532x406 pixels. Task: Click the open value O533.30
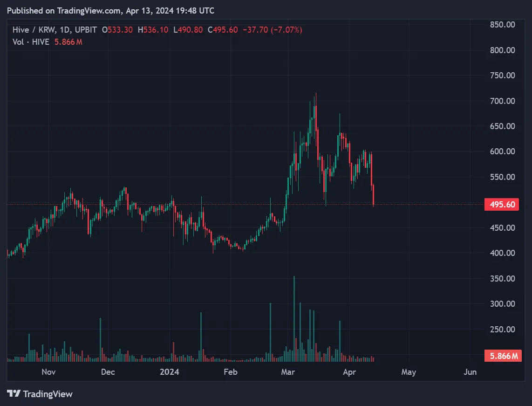117,30
